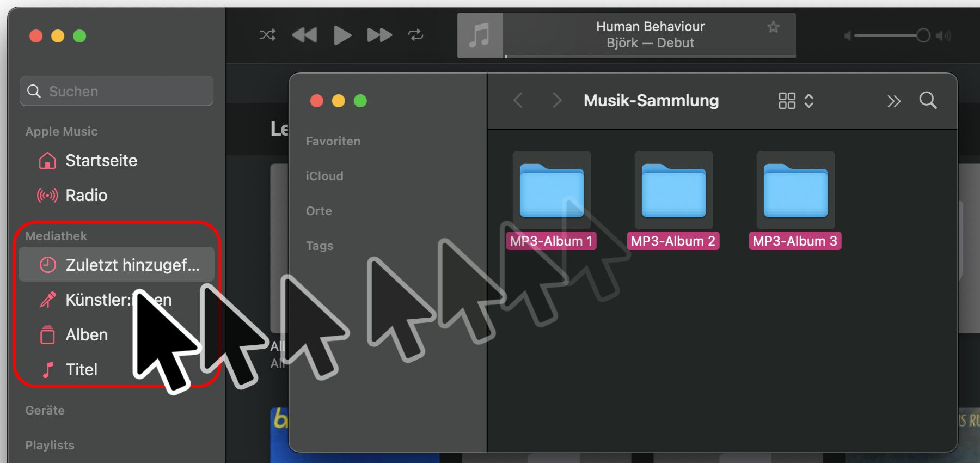
Task: Click the Radio broadcast icon
Action: pos(47,196)
